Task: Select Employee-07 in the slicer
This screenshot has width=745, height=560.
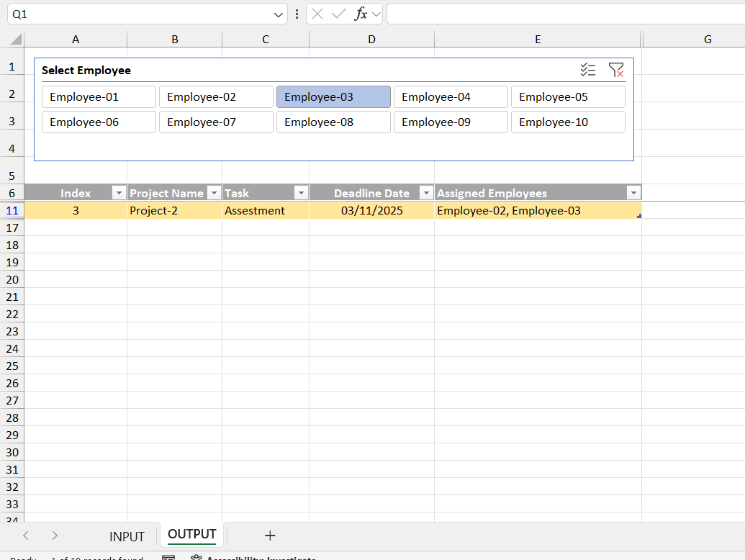Action: tap(216, 122)
